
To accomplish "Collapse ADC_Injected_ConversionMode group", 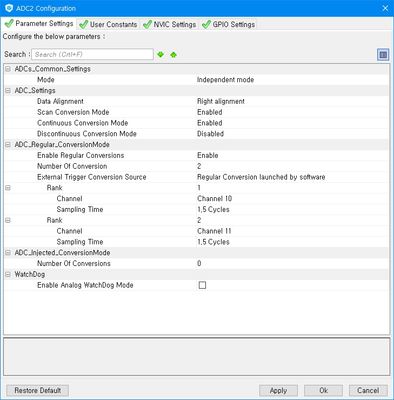I will coord(8,253).
